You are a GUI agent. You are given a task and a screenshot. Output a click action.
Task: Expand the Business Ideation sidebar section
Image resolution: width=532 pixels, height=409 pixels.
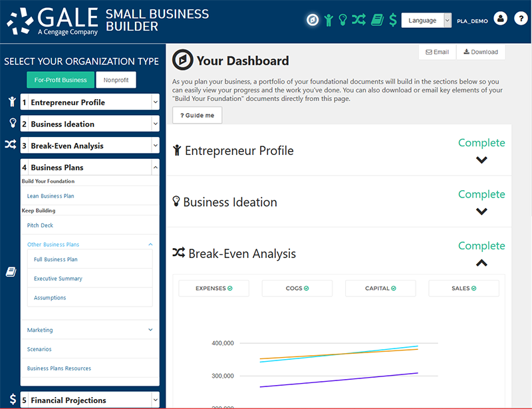(x=90, y=124)
